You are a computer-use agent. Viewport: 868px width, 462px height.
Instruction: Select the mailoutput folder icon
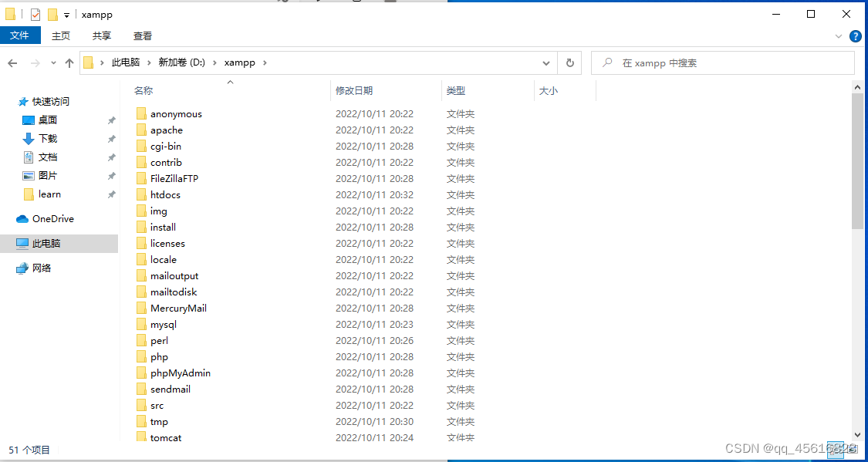coord(141,275)
